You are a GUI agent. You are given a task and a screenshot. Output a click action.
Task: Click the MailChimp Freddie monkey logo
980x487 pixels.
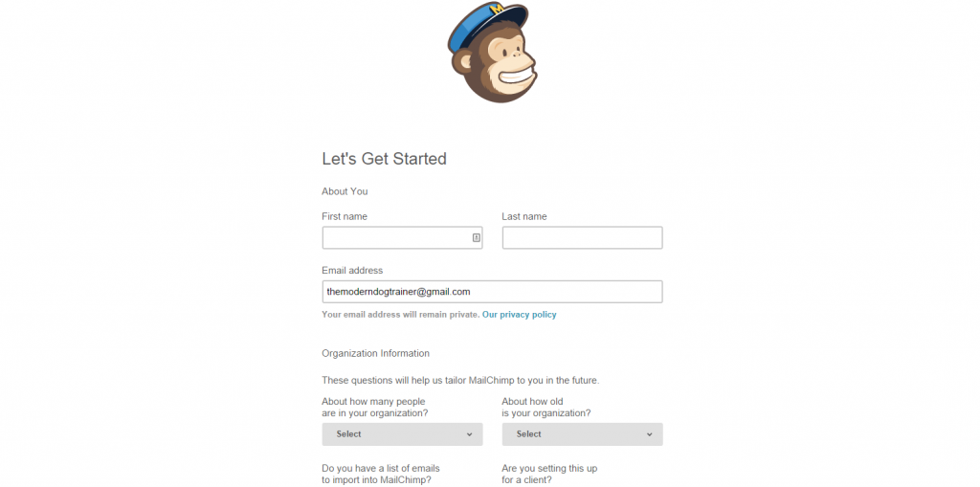tap(492, 52)
